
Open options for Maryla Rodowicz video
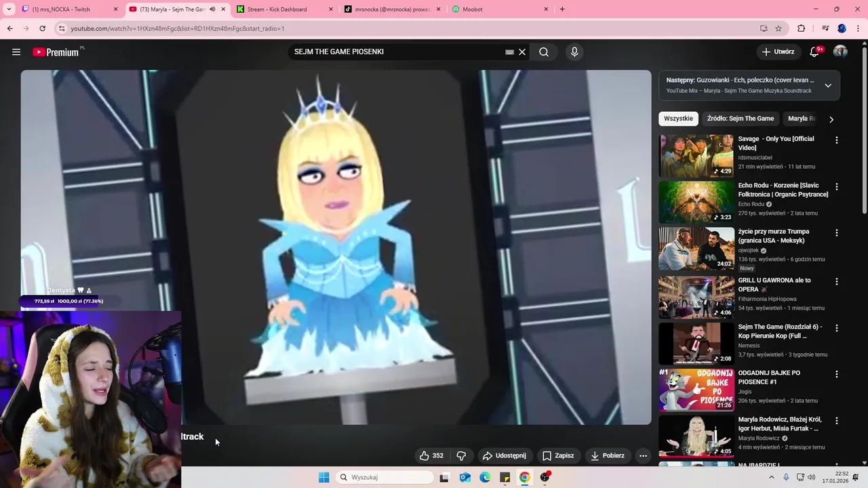coord(837,421)
